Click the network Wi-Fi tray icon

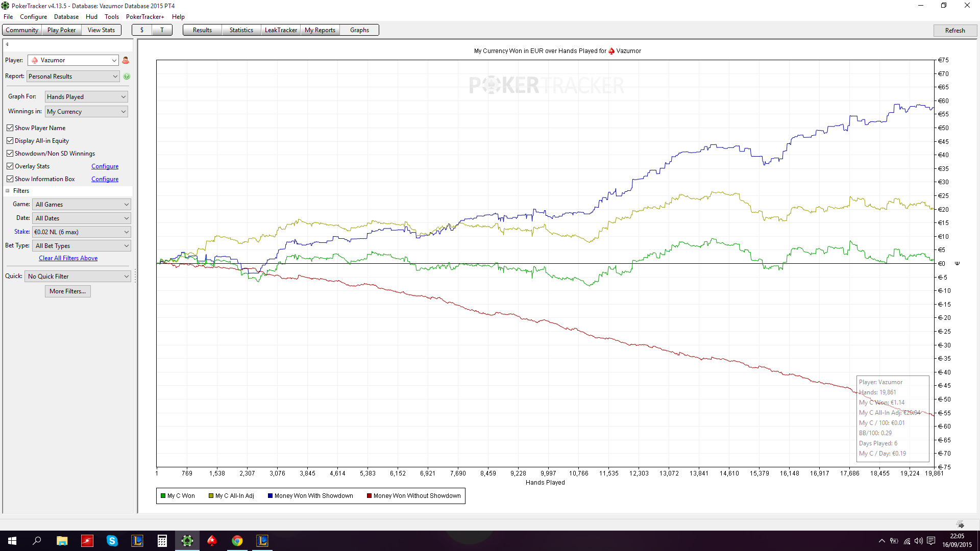907,541
